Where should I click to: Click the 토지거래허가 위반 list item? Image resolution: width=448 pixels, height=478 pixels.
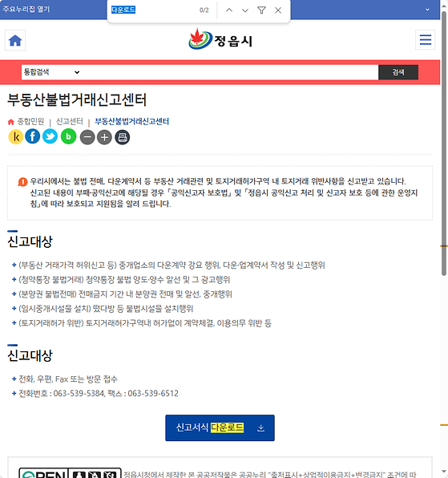tap(145, 323)
